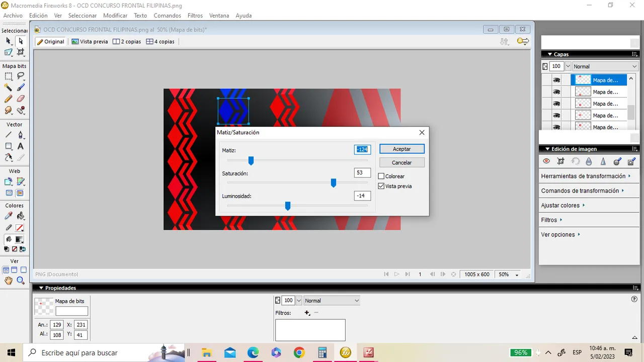Select the Subselection tool

(21, 41)
